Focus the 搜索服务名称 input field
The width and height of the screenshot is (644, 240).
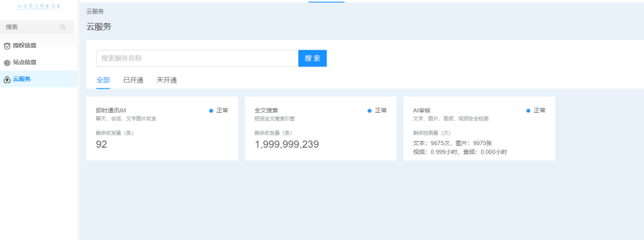pyautogui.click(x=197, y=59)
